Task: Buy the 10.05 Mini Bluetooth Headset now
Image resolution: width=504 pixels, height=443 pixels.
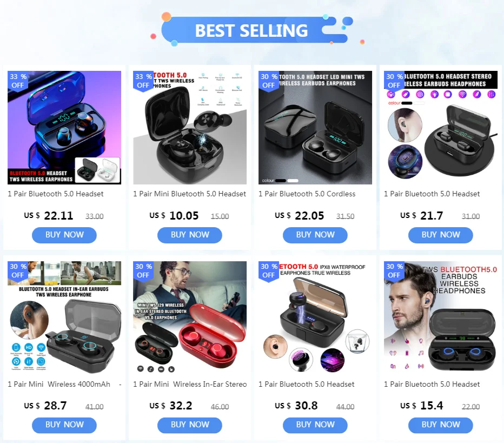Action: pyautogui.click(x=190, y=235)
